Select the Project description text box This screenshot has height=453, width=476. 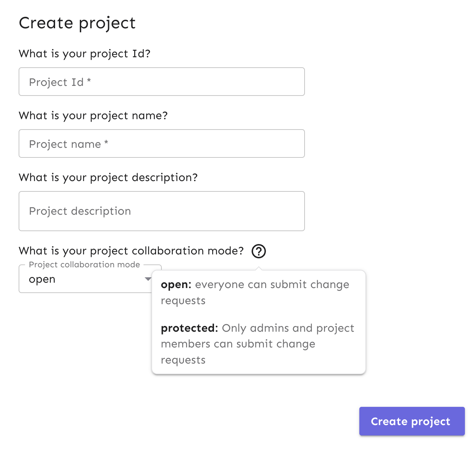pos(161,211)
